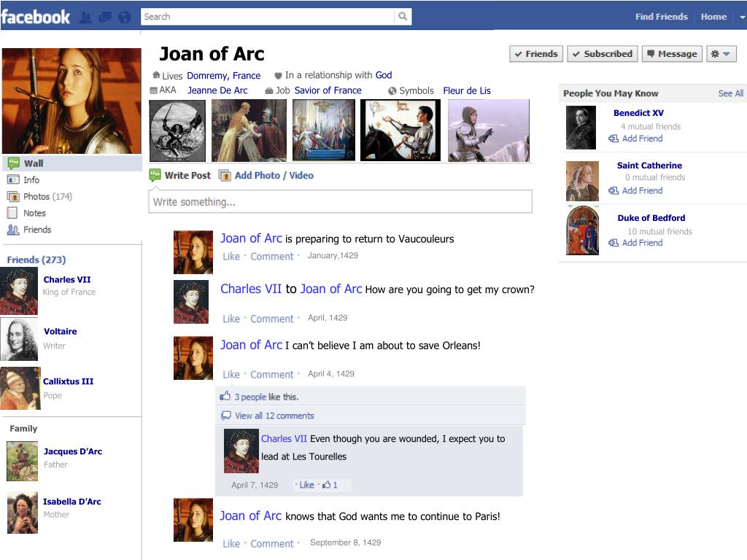This screenshot has height=560, width=747.
Task: Open the friend requests icon in top bar
Action: tap(86, 17)
